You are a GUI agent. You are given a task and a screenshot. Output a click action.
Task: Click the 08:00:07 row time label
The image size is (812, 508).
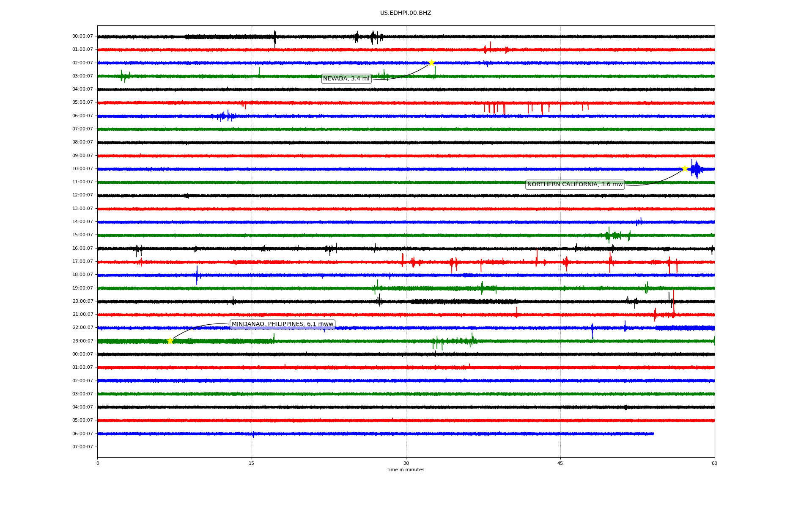(82, 142)
